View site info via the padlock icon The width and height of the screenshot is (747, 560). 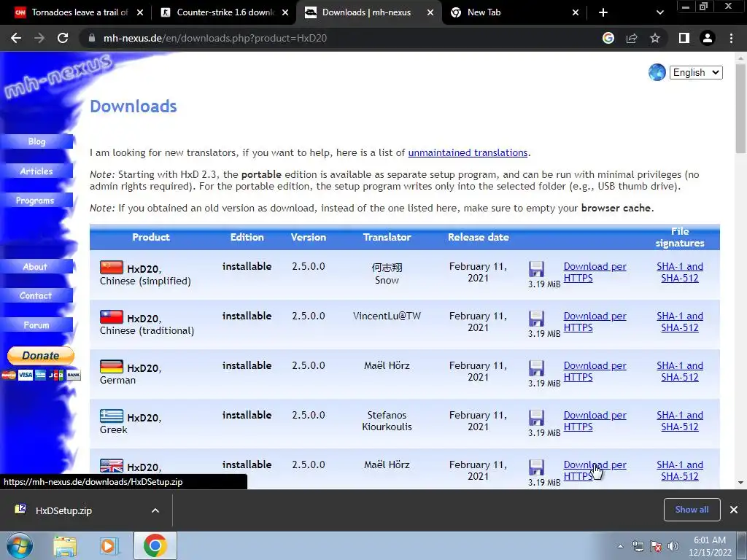92,38
